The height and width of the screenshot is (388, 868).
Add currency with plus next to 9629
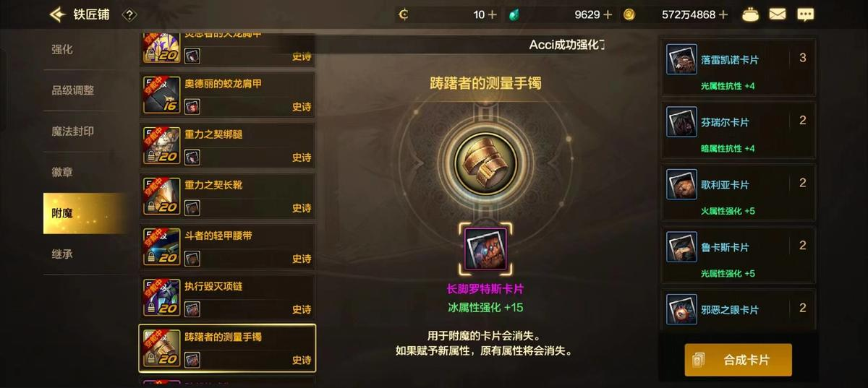[608, 14]
